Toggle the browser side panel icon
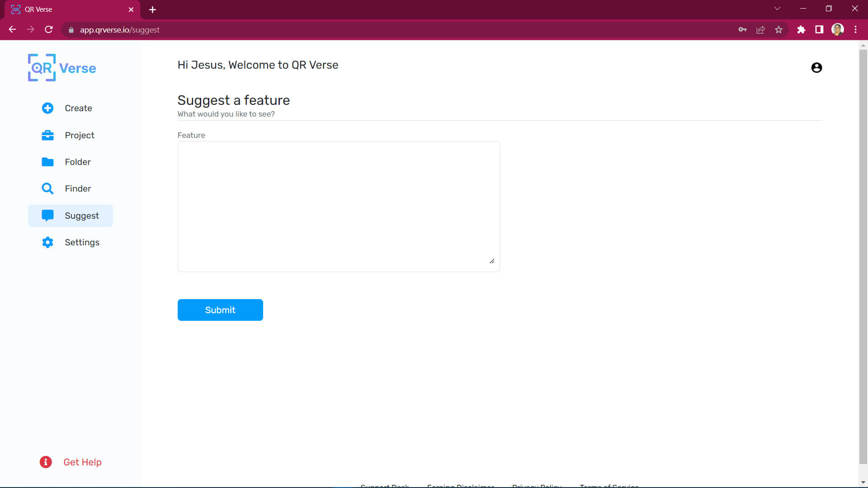868x488 pixels. pyautogui.click(x=819, y=29)
